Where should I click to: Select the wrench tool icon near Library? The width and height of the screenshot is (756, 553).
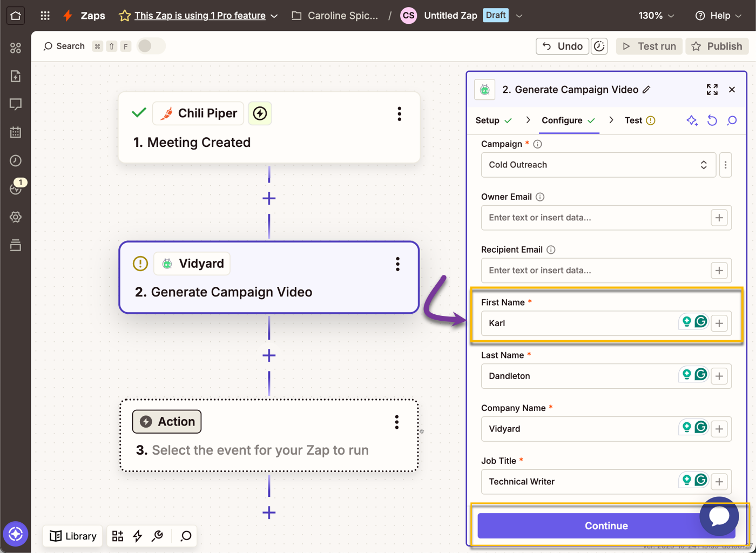[157, 536]
